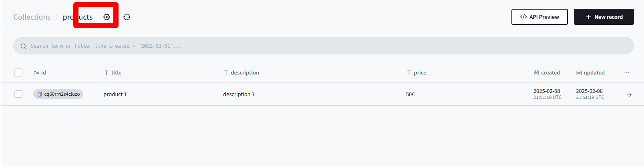
Task: Open the product 1 title cell
Action: [x=115, y=94]
